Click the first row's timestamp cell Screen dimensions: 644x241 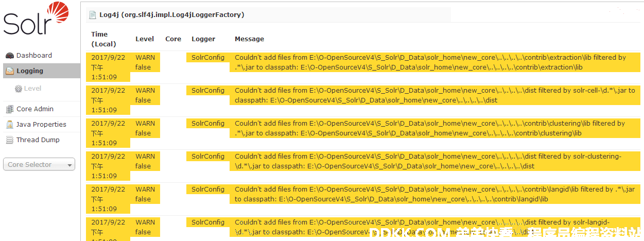click(x=108, y=67)
